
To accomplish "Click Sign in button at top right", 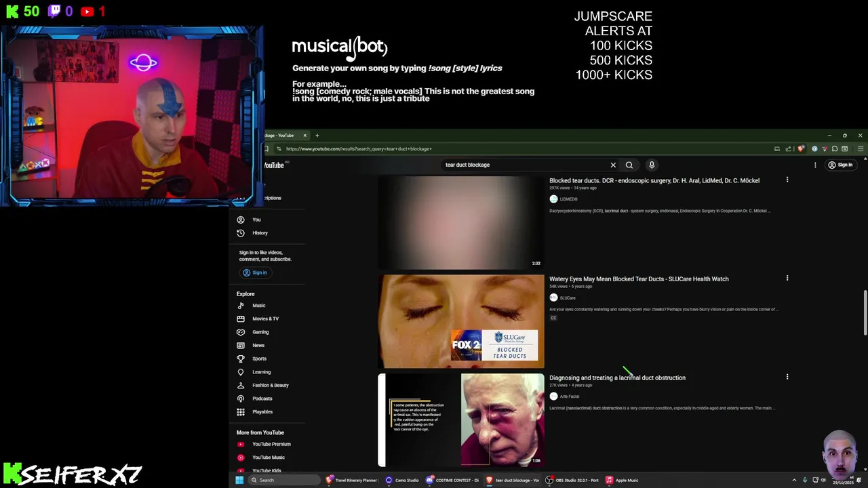I will point(840,165).
